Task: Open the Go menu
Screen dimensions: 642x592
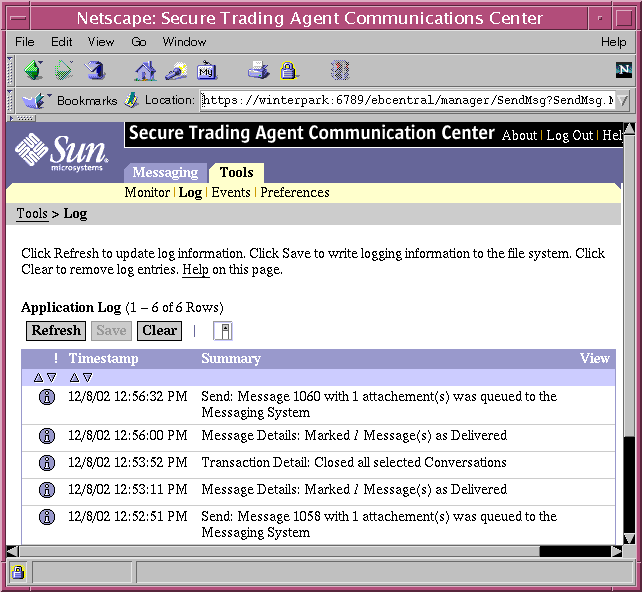Action: click(139, 42)
